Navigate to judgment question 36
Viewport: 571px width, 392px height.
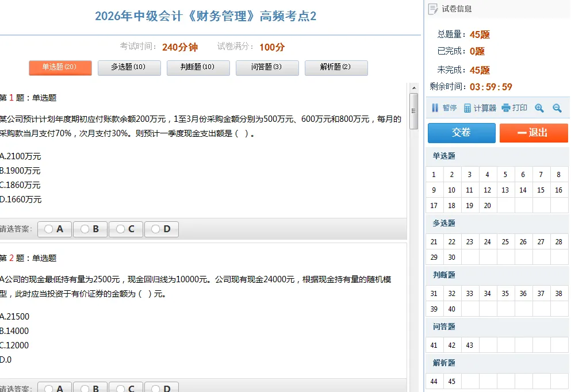point(523,294)
